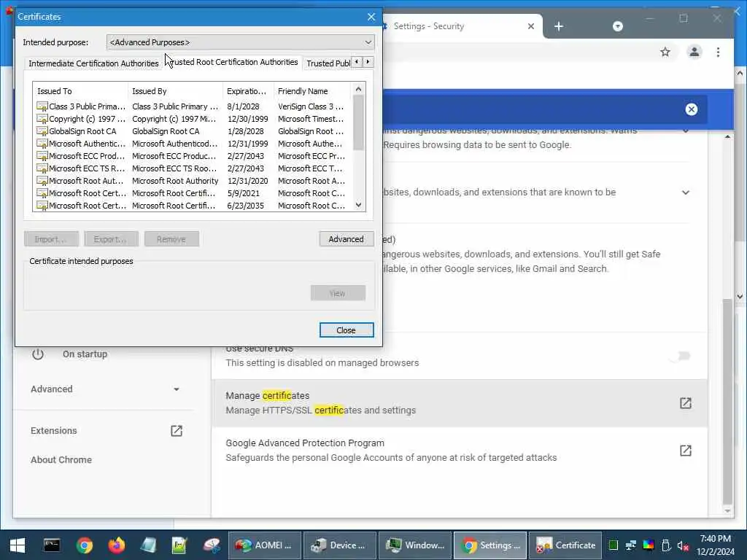Dismiss the blue banner with its X

692,109
